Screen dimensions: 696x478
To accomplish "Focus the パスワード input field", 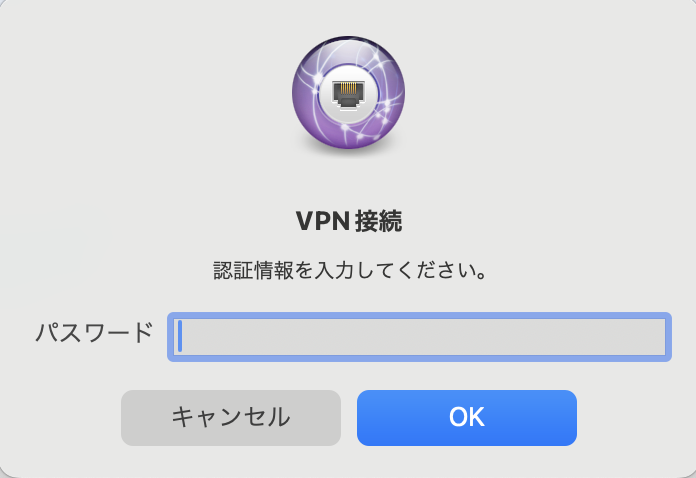I will (x=419, y=337).
